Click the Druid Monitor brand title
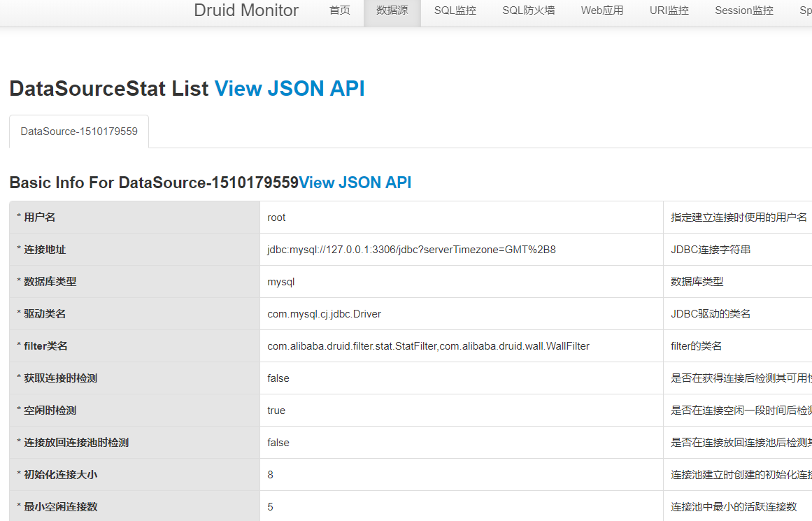Screen dimensions: 812x521 coord(246,10)
